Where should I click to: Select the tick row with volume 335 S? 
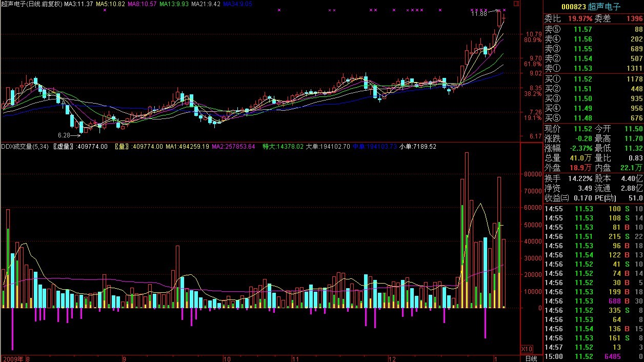pyautogui.click(x=593, y=311)
